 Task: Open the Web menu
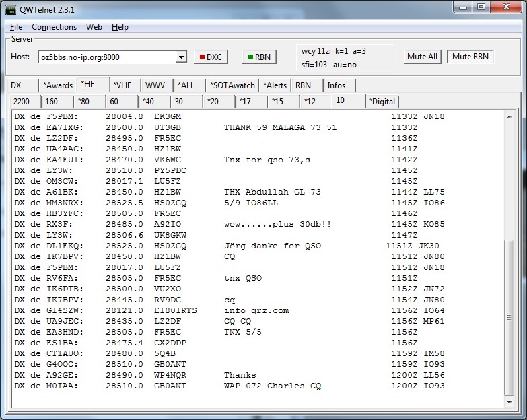coord(94,27)
